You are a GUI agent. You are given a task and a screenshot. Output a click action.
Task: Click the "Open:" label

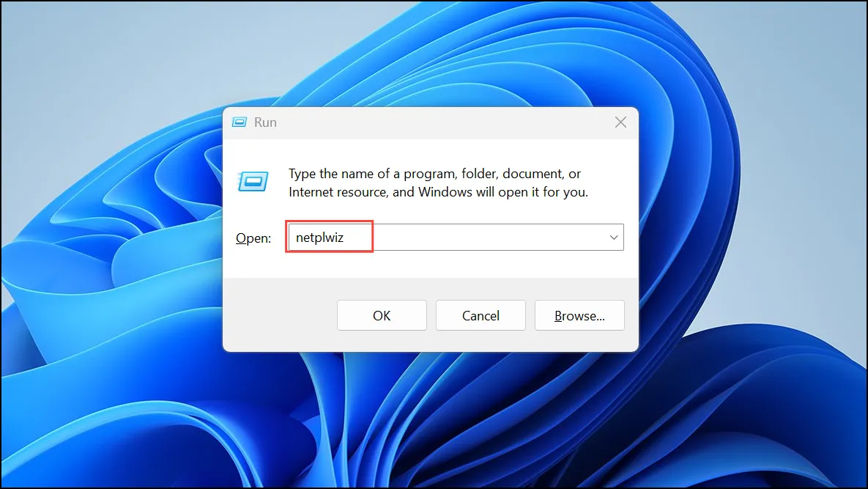click(253, 238)
